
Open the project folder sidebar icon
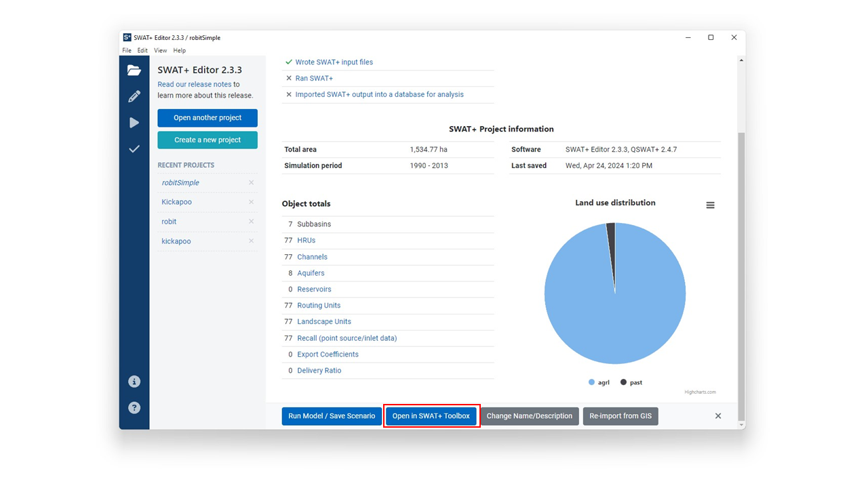[134, 70]
